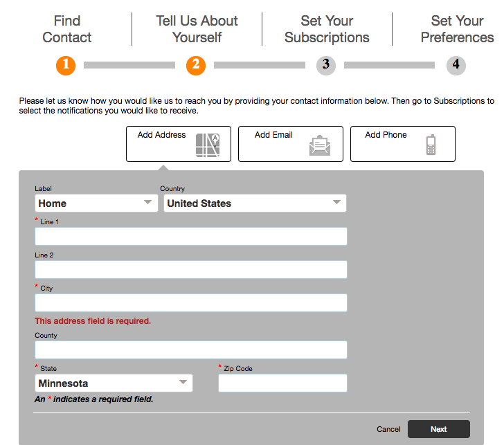Viewport: 504px width, 445px height.
Task: Click step 2 circle in progress bar
Action: (x=196, y=65)
